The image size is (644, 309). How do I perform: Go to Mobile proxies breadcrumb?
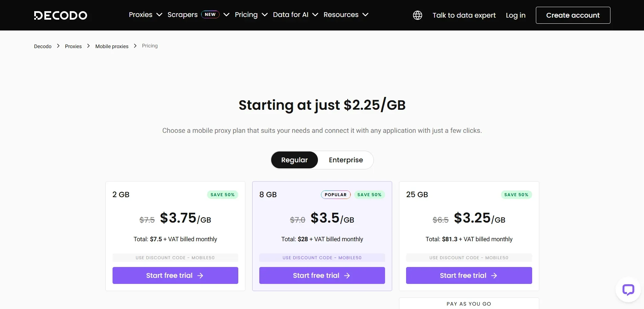(112, 46)
